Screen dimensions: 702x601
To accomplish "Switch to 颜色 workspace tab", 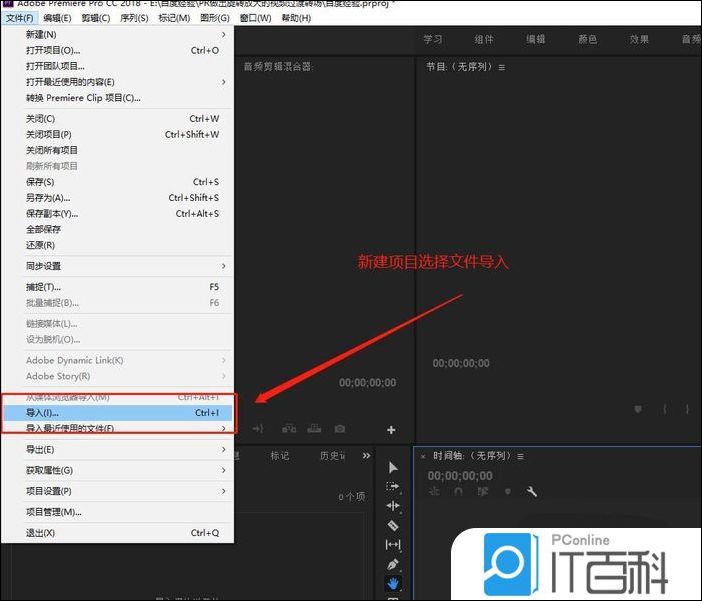I will point(587,39).
